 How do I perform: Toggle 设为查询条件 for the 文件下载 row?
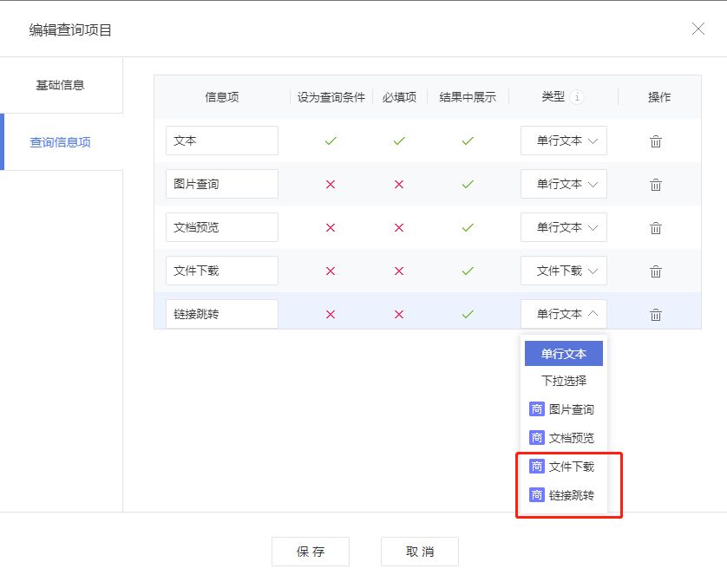(331, 271)
